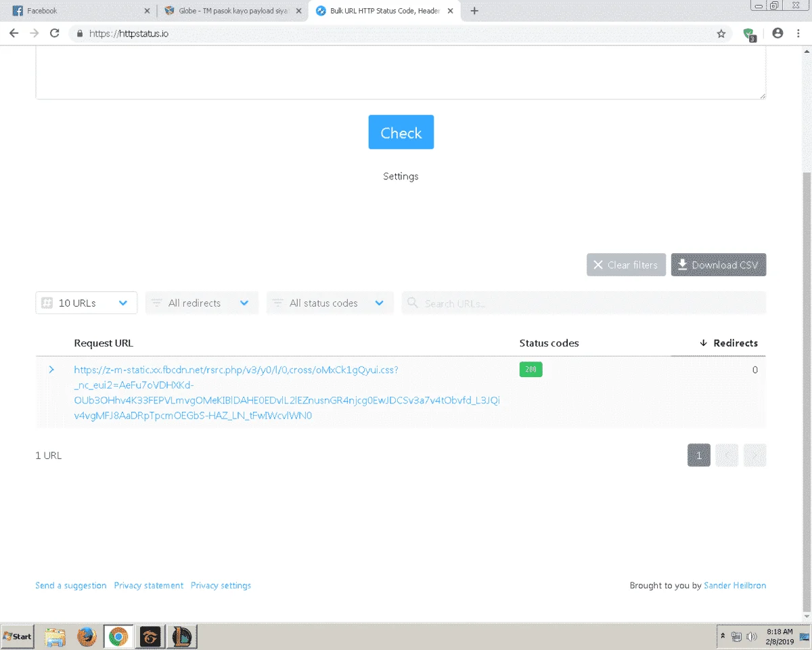Viewport: 812px width, 650px height.
Task: Click the next page pagination arrow
Action: [754, 455]
